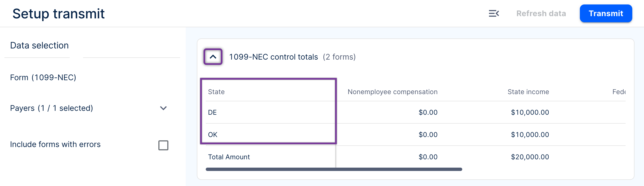Click the horizontal scrollbar under totals table

[x=334, y=169]
